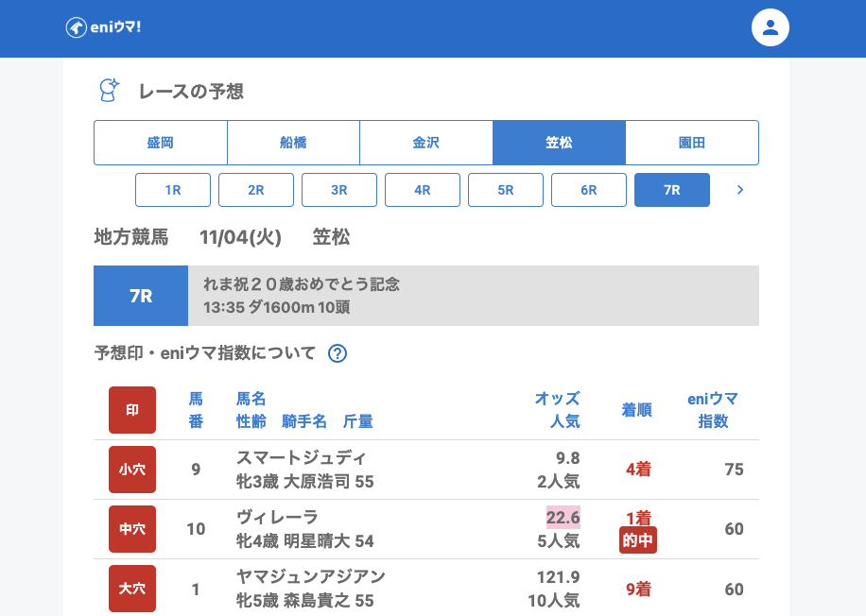Open the user account profile icon
The height and width of the screenshot is (616, 866).
(770, 27)
